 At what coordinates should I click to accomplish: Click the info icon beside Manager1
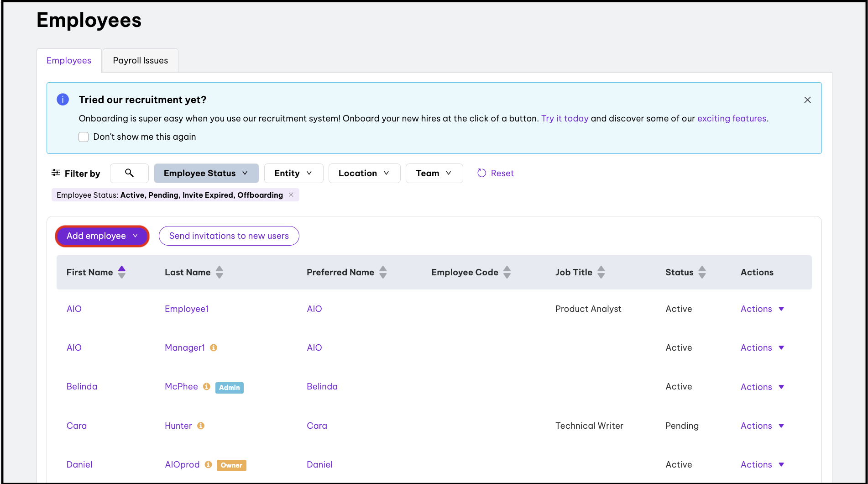pos(214,347)
